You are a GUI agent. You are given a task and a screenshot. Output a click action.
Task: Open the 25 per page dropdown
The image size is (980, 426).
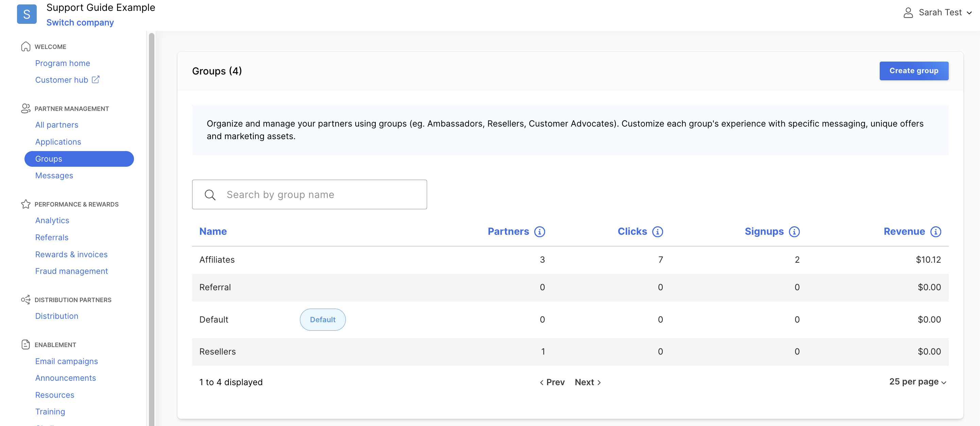(x=917, y=381)
